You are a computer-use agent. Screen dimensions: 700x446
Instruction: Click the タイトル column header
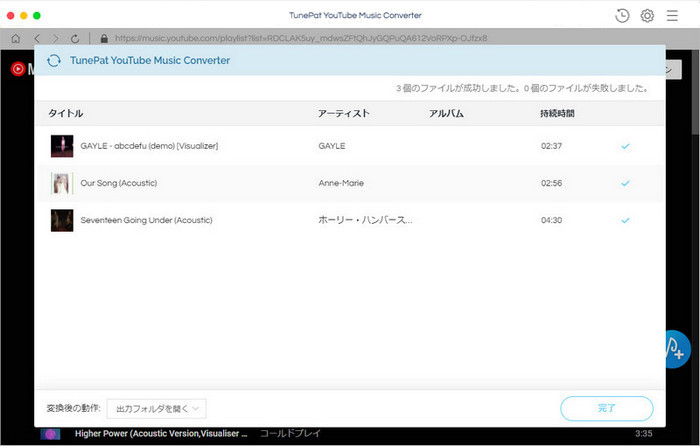pos(66,113)
